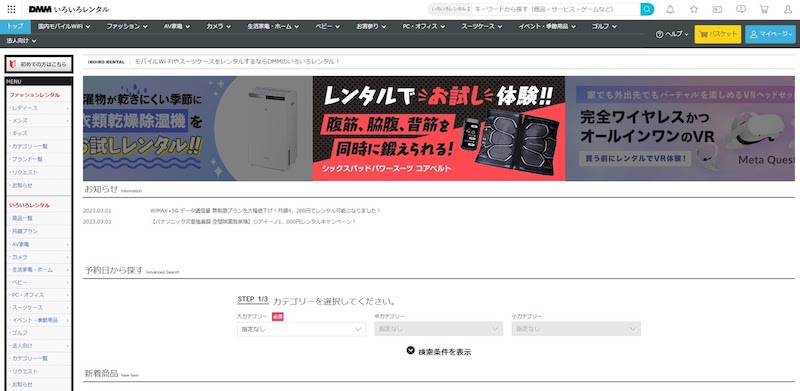Open the いろいろレンタル search scope selector
This screenshot has height=391, width=800.
click(451, 9)
